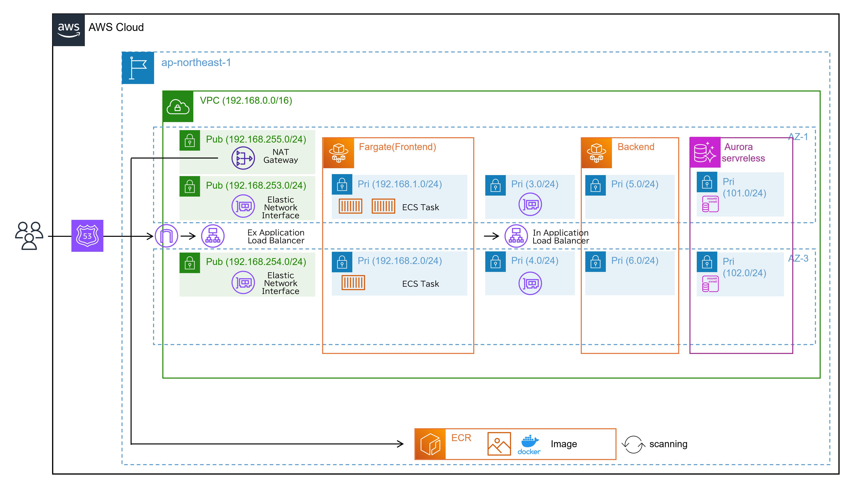Select the Backend container service icon

pos(596,153)
